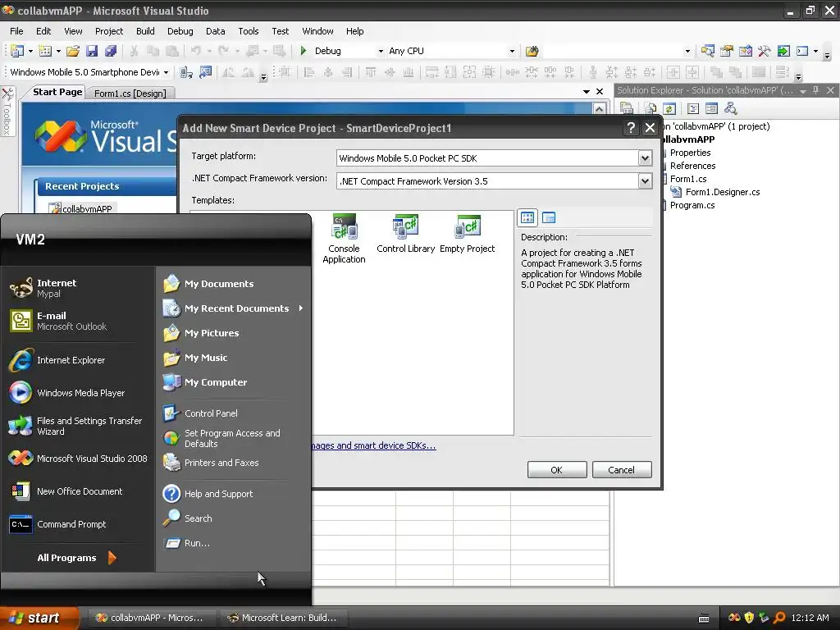Launch Microsoft Visual Studio 2008 from Start menu
This screenshot has height=630, width=840.
click(76, 459)
